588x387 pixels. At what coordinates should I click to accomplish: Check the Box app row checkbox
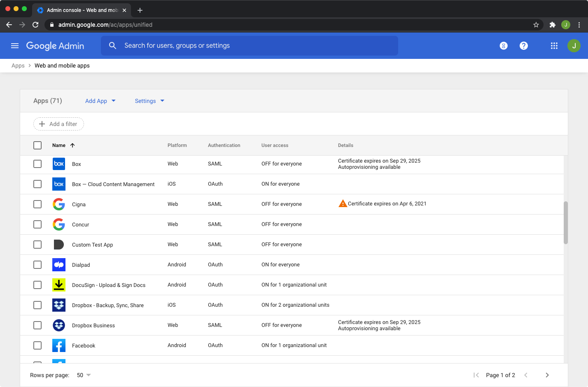(37, 164)
